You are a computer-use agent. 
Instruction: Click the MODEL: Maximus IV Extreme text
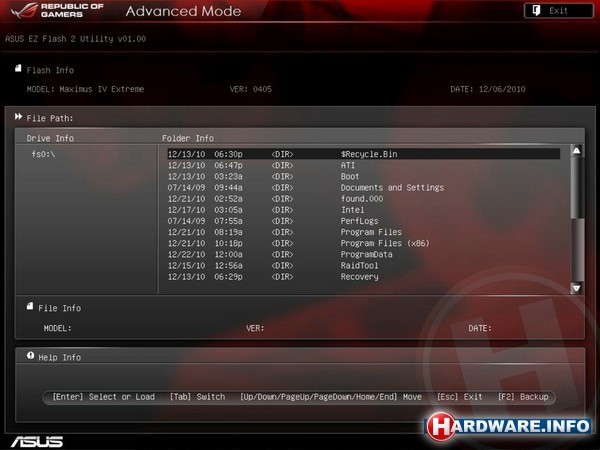coord(85,89)
